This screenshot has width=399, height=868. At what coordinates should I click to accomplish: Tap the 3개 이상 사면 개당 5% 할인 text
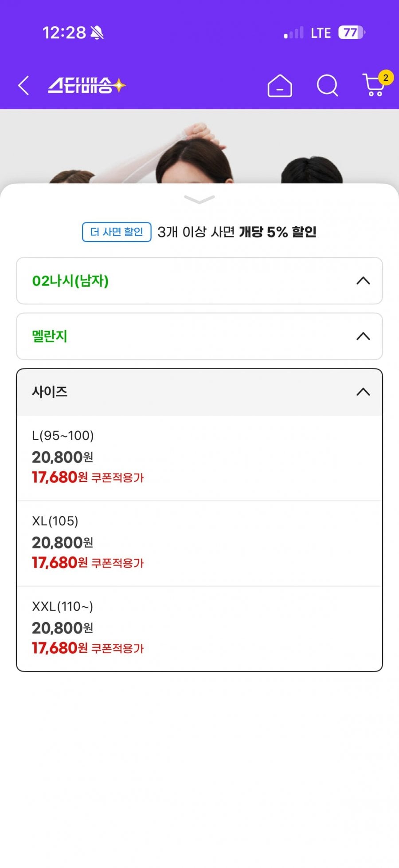tap(237, 232)
